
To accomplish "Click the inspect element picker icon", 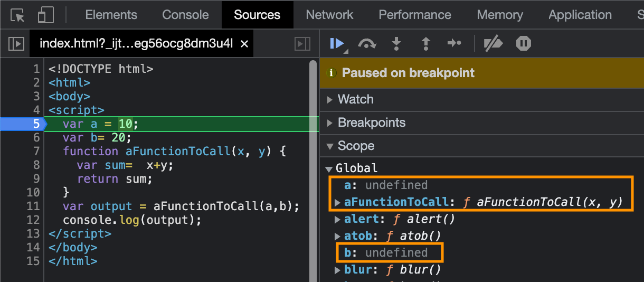I will click(x=18, y=15).
